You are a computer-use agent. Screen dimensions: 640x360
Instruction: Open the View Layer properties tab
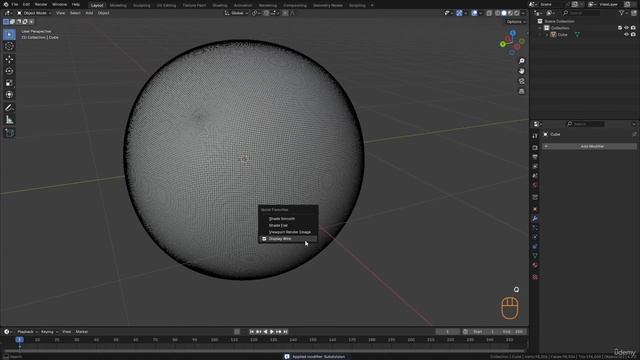pos(535,167)
